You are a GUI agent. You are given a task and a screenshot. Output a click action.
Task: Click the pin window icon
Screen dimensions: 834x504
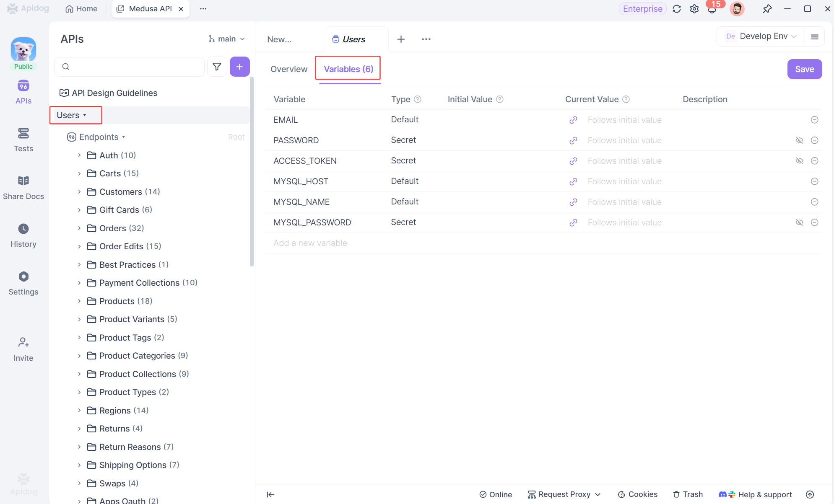767,9
